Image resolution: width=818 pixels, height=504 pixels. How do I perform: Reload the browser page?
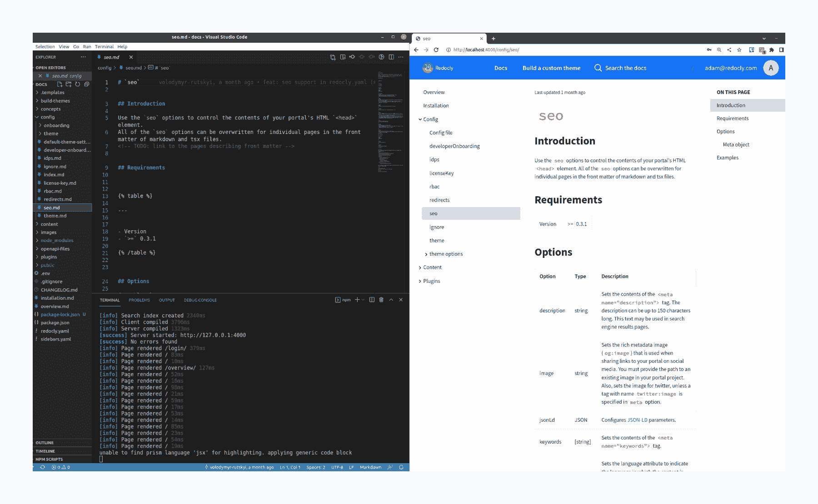point(436,50)
